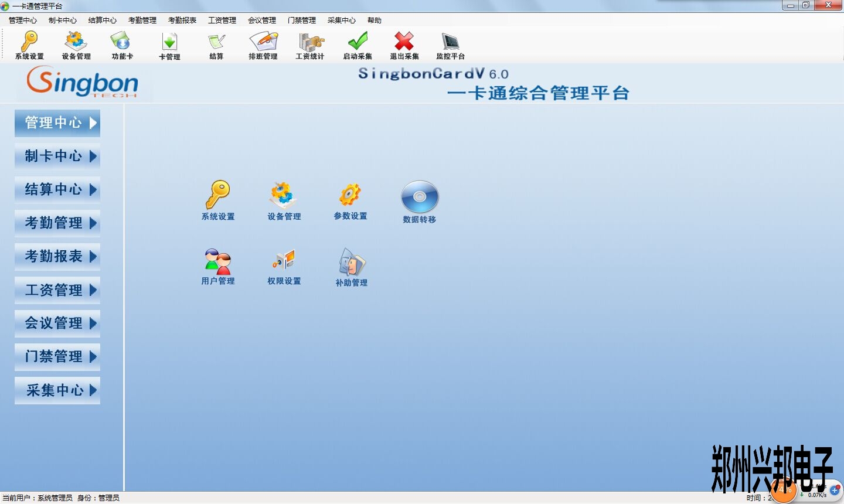Click the 采集中心 sidebar button
The image size is (844, 504).
[57, 390]
